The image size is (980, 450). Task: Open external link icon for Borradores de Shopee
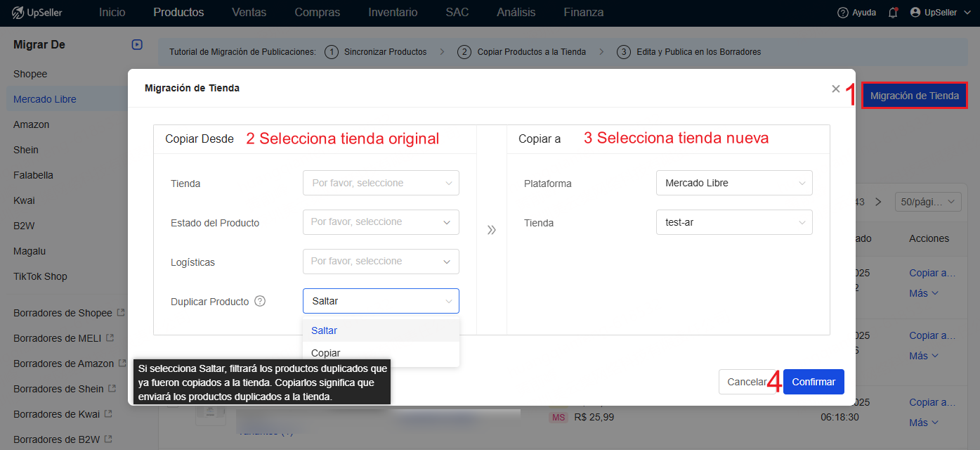121,313
